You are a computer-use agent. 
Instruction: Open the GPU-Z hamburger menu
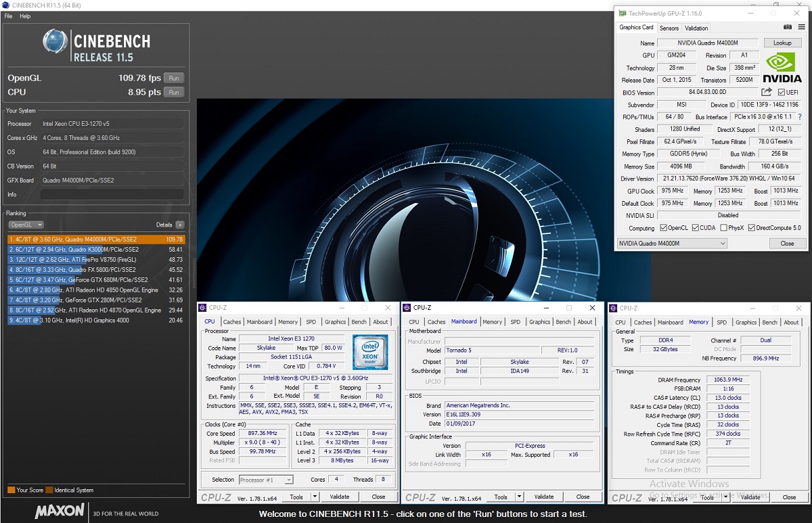pyautogui.click(x=801, y=28)
